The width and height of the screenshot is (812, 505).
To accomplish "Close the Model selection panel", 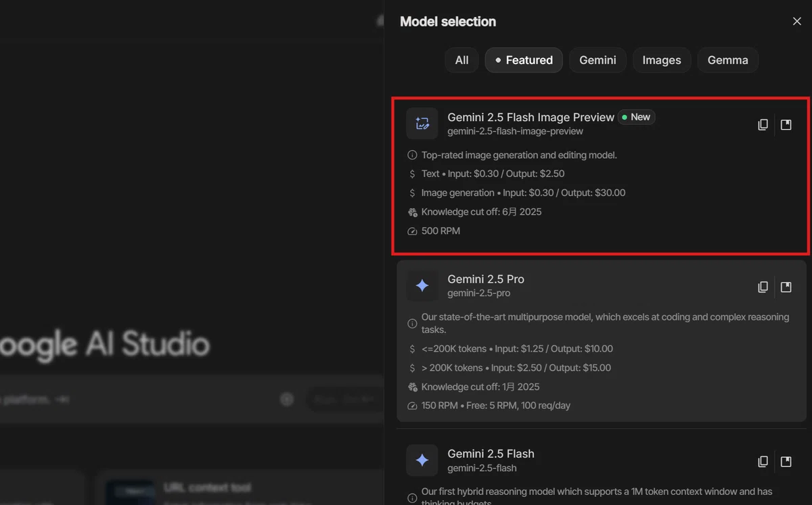I will 796,22.
